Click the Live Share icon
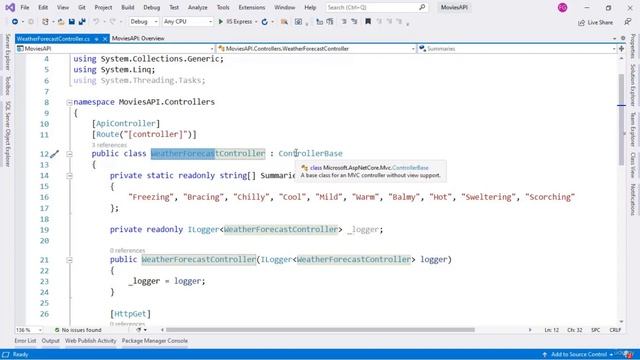This screenshot has width=640, height=360. coord(581,22)
